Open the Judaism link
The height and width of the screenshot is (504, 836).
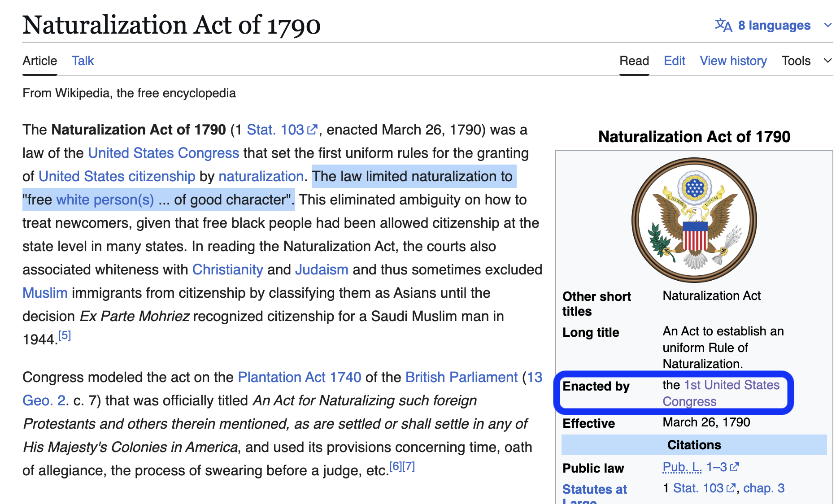tap(322, 269)
